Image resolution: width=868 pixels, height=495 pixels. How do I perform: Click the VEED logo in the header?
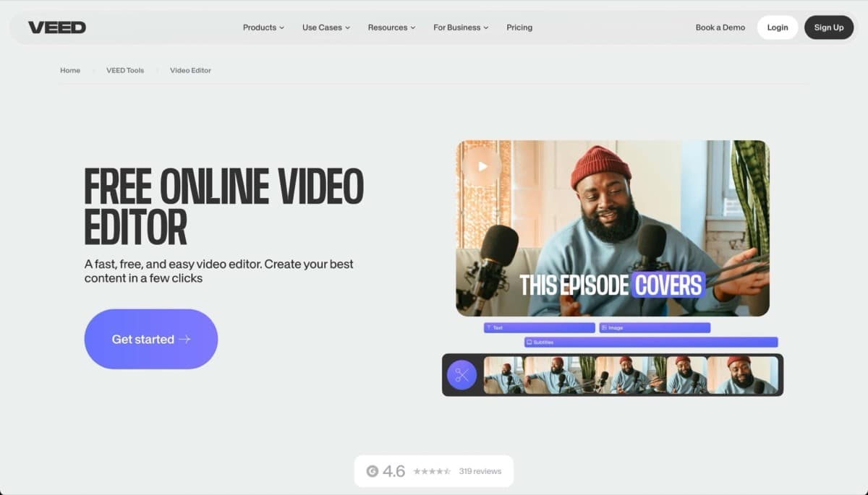point(56,27)
